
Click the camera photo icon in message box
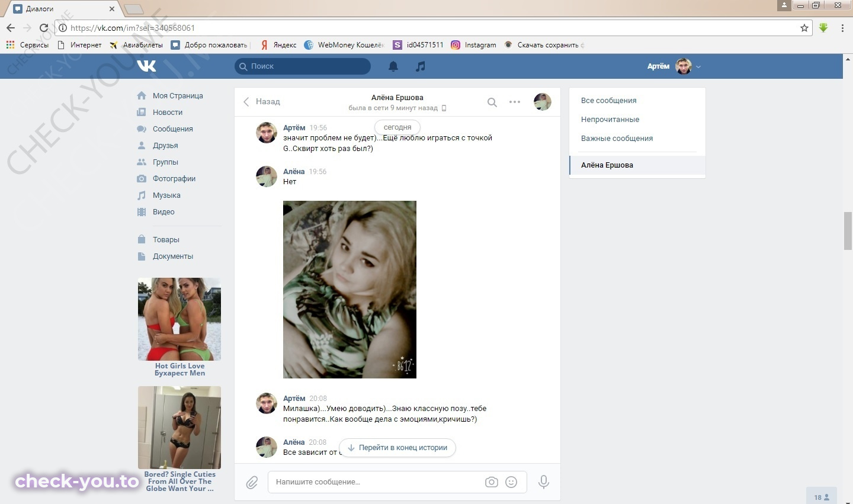(491, 482)
